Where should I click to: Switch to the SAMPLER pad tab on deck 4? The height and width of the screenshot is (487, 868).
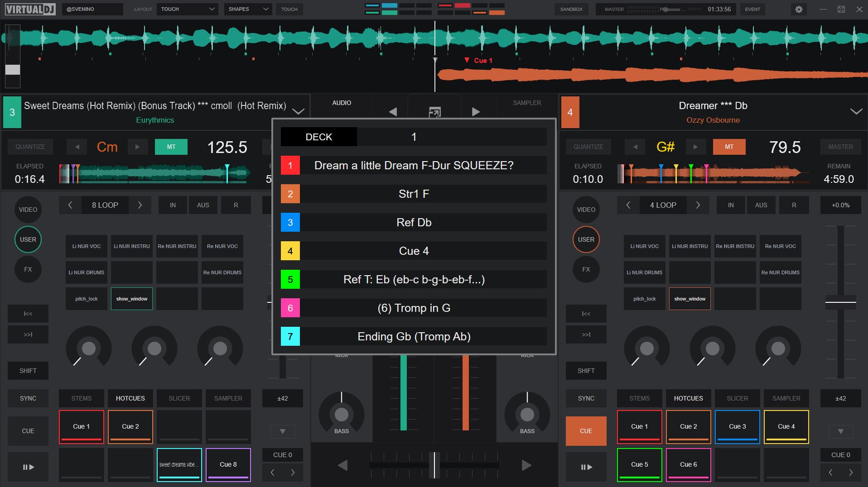[786, 398]
